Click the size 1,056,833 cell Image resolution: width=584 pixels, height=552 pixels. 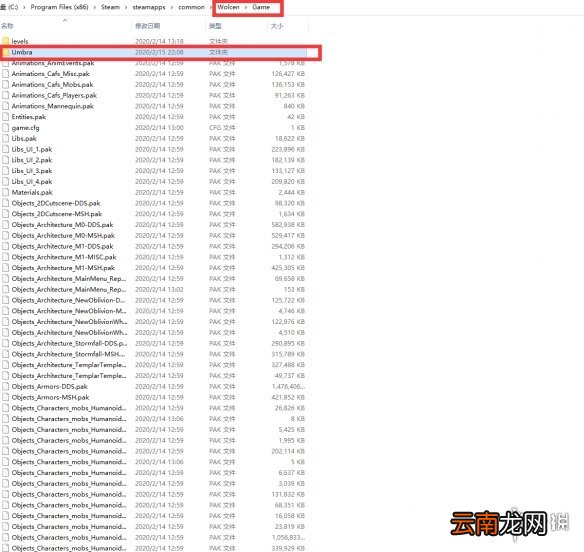click(x=288, y=538)
